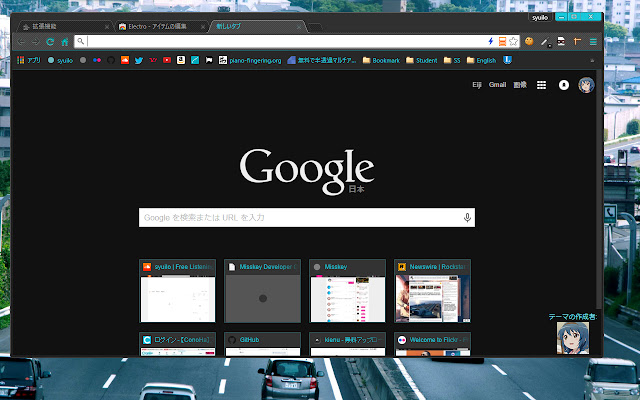Expand the Student bookmark folder
This screenshot has height=400, width=640.
click(x=422, y=60)
